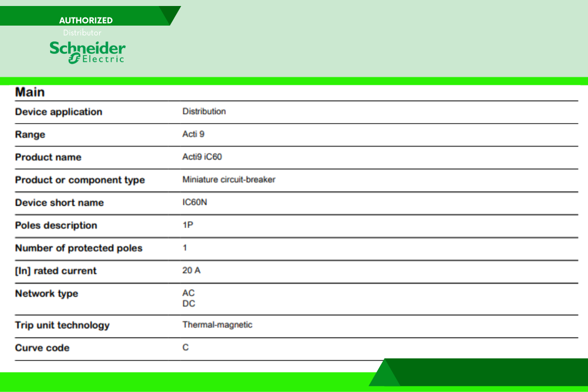Viewport: 588px width, 392px height.
Task: Select the value 20 A
Action: (191, 271)
